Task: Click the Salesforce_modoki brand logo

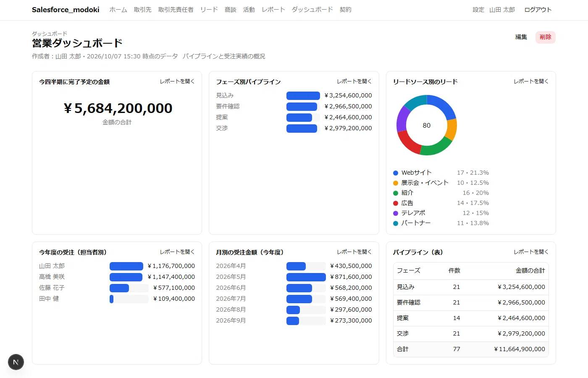Action: pyautogui.click(x=66, y=10)
